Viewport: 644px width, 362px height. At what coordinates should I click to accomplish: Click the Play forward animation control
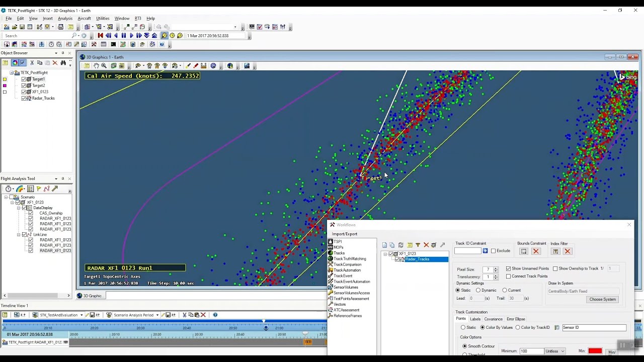point(131,35)
